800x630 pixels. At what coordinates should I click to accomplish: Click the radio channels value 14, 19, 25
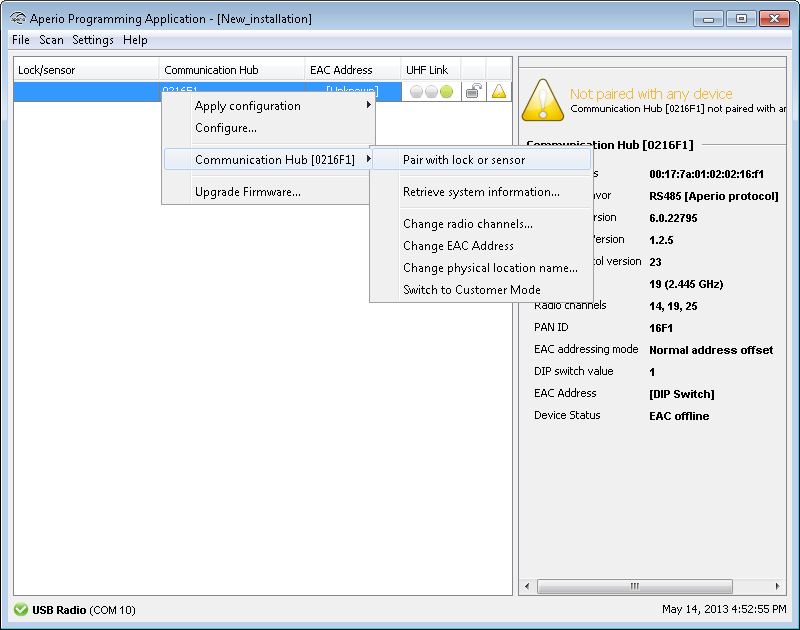point(673,306)
